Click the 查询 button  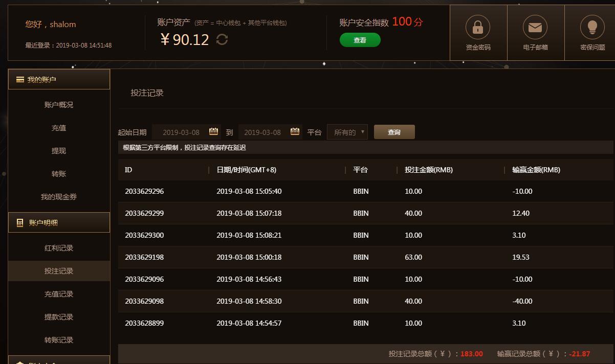click(394, 132)
